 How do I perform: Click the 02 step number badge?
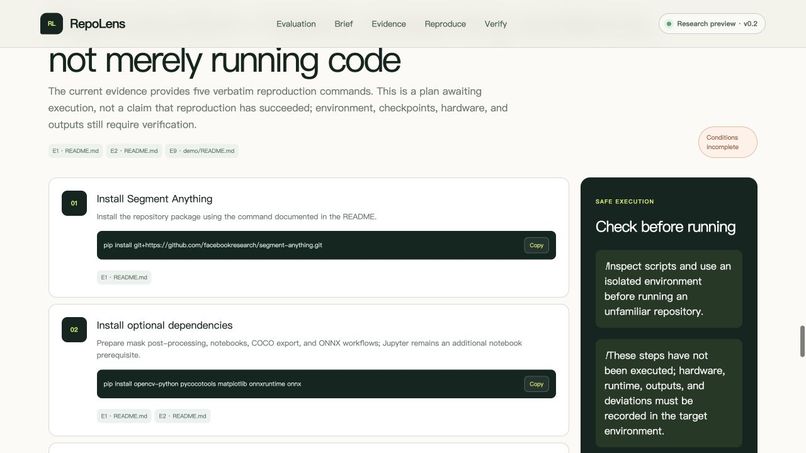(74, 330)
